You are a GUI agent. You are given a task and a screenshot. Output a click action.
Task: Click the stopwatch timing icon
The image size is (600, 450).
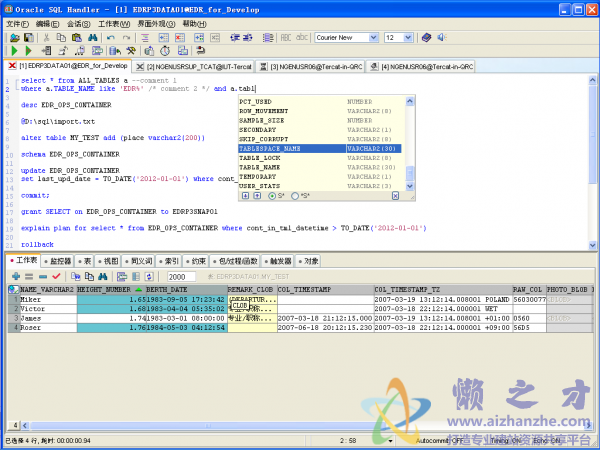[x=165, y=51]
